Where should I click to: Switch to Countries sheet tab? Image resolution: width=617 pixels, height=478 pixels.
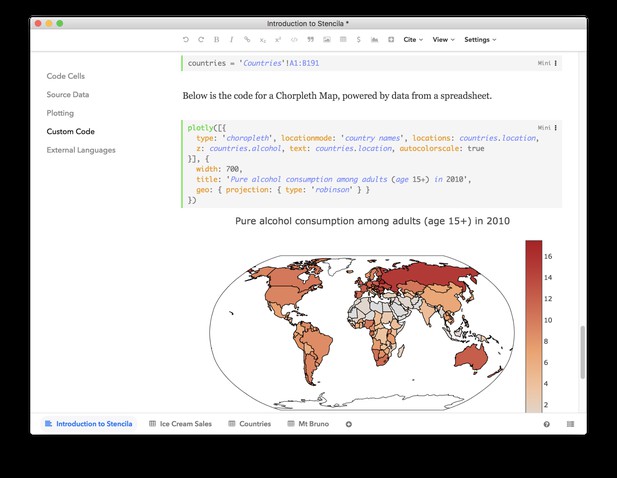click(249, 424)
